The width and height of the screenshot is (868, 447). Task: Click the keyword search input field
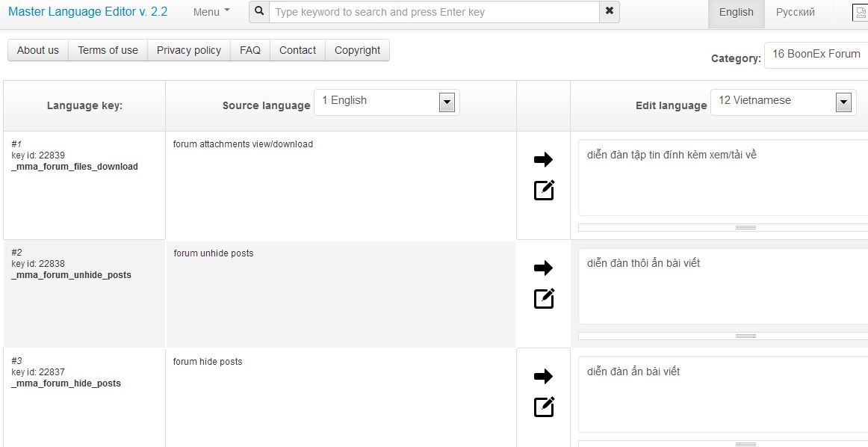[x=434, y=12]
